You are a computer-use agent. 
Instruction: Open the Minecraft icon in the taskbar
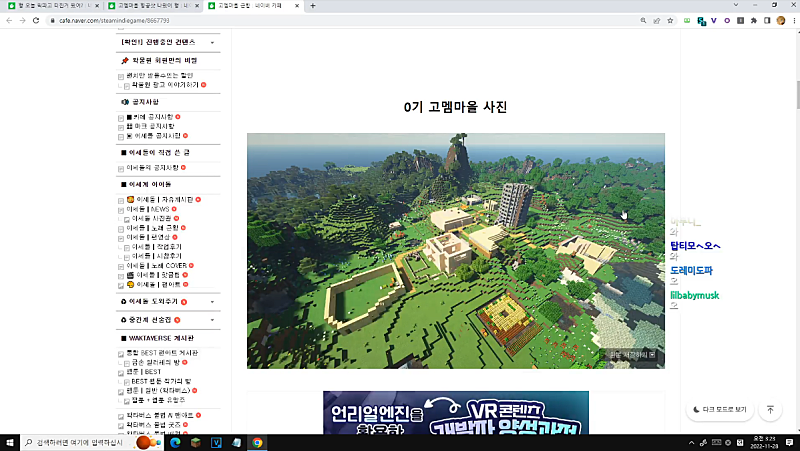[196, 442]
